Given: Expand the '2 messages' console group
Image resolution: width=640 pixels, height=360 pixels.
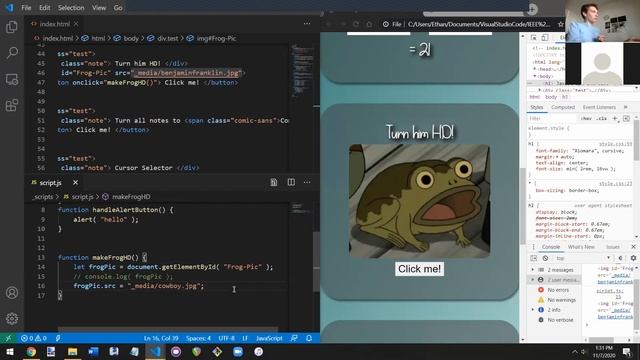Looking at the screenshot, I should coord(533,270).
